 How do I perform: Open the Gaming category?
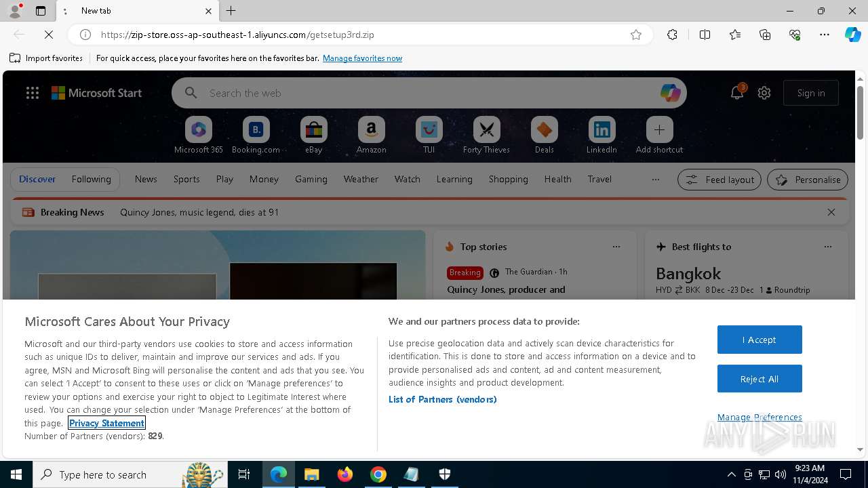tap(311, 179)
